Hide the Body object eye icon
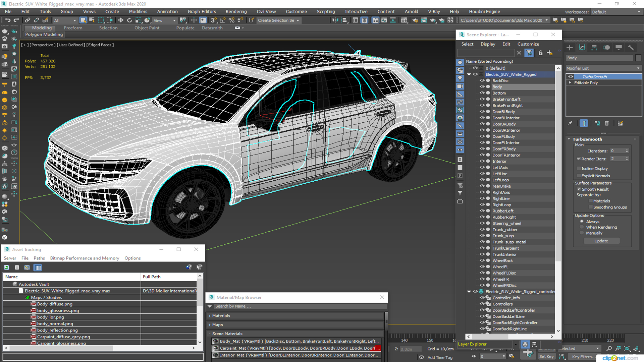Screen dimensions: 644x362 482,87
